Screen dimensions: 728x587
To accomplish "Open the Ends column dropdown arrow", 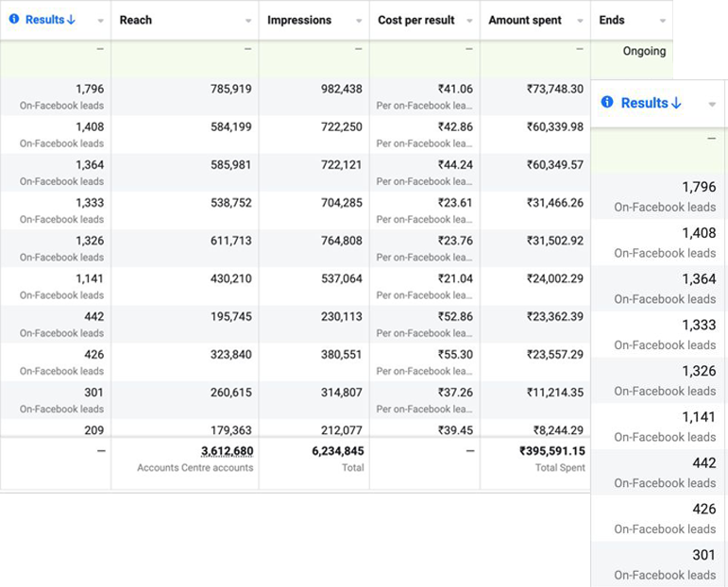I will (x=663, y=21).
